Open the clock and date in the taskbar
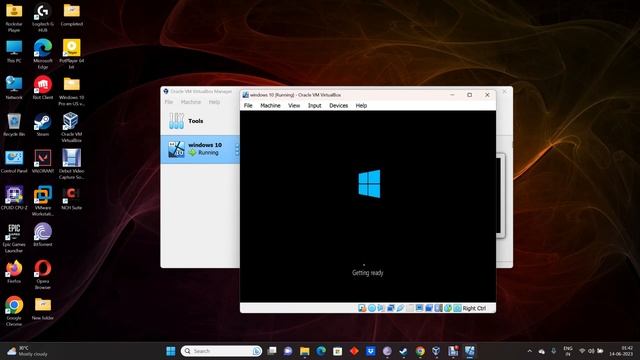This screenshot has height=360, width=640. (x=621, y=351)
